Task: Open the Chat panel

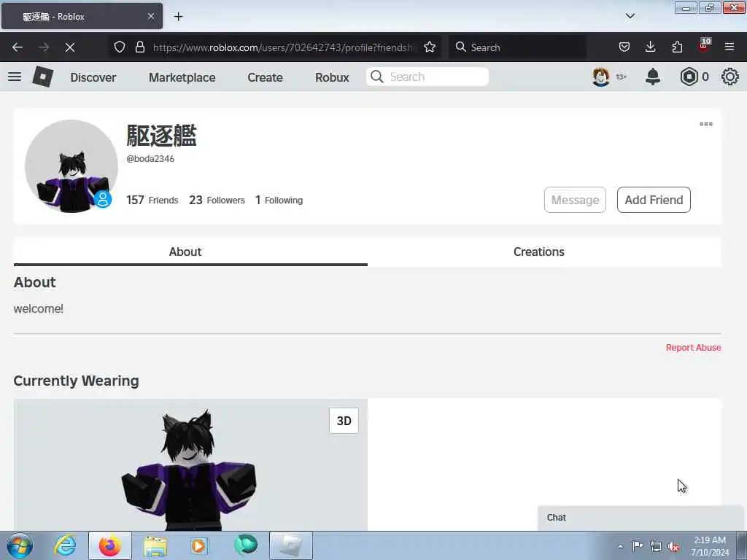Action: 640,518
